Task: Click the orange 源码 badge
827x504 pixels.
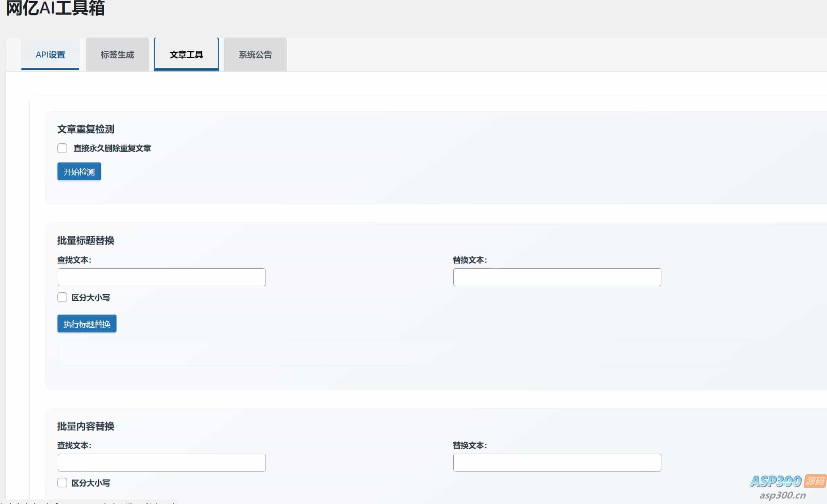Action: 815,481
